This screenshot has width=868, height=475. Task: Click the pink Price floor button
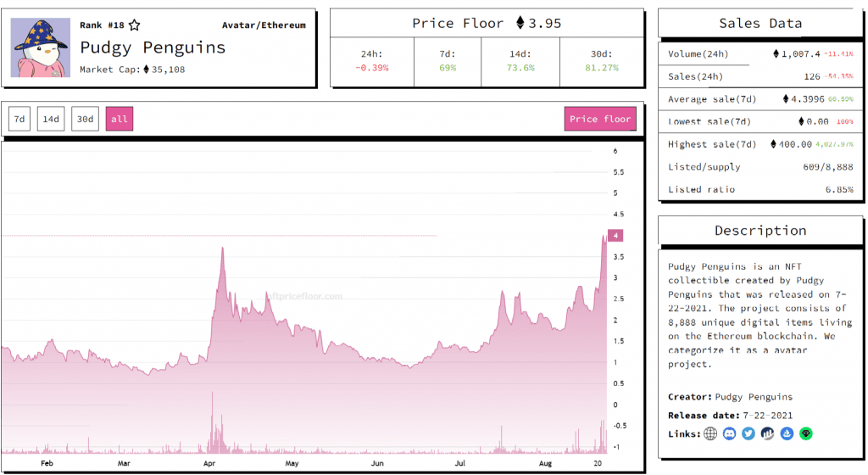(600, 119)
